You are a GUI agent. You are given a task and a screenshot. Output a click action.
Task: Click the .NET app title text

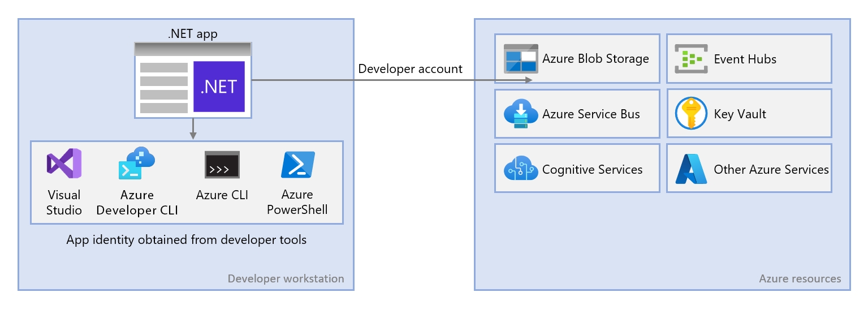[x=192, y=34]
